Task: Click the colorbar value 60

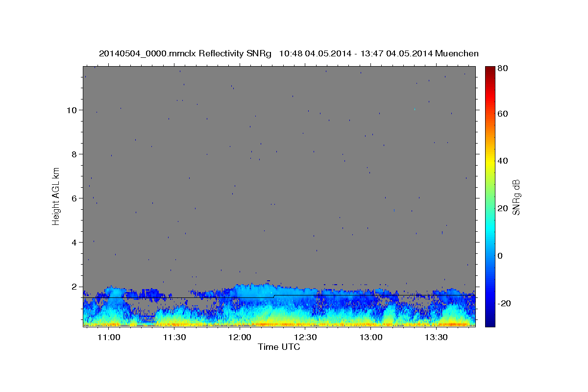Action: pyautogui.click(x=503, y=114)
